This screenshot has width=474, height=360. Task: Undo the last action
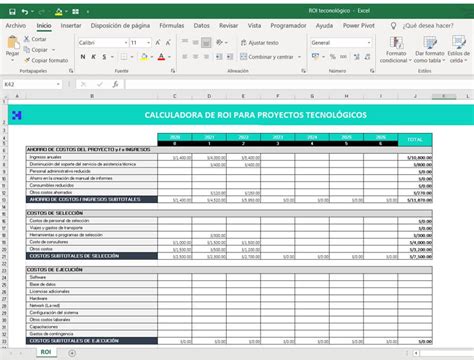click(x=25, y=12)
